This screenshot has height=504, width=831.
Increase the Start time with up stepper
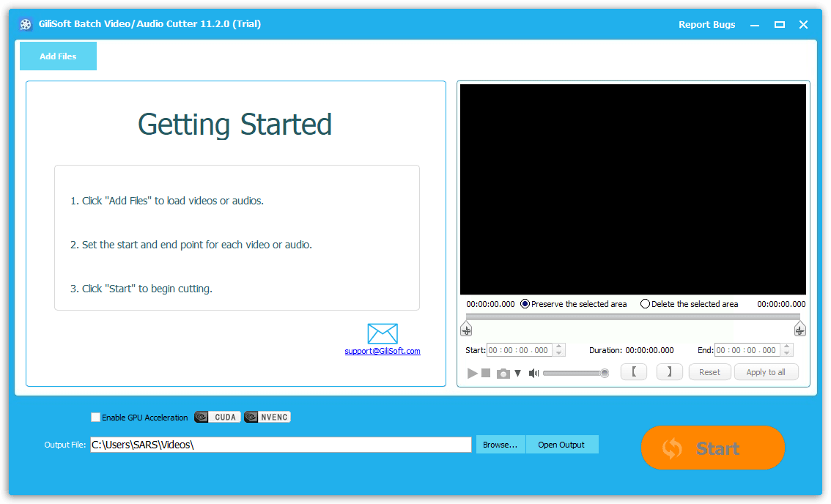[559, 346]
